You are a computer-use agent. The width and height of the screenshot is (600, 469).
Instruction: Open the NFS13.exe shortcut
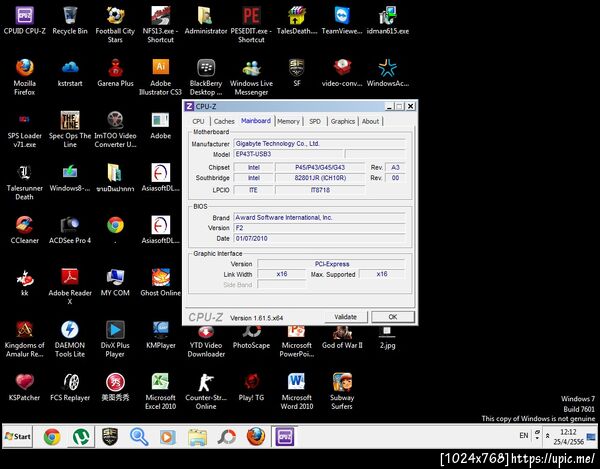point(160,25)
